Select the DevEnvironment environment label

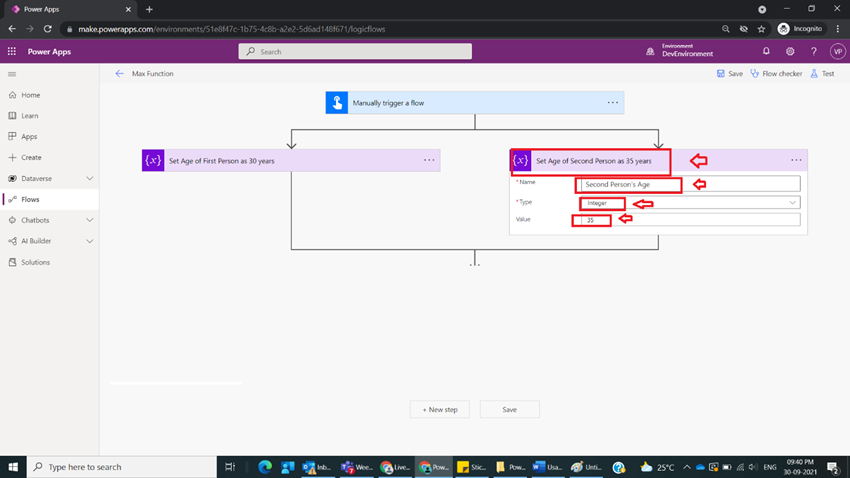pyautogui.click(x=687, y=54)
